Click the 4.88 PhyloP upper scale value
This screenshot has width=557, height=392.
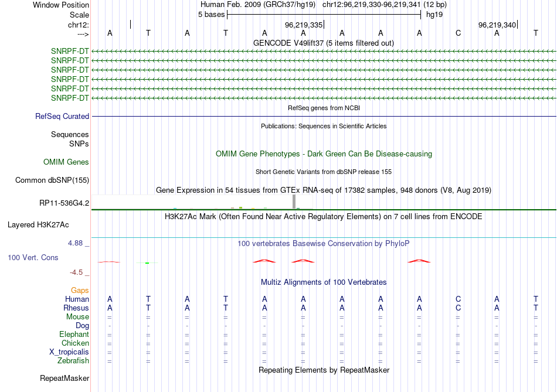click(x=75, y=243)
